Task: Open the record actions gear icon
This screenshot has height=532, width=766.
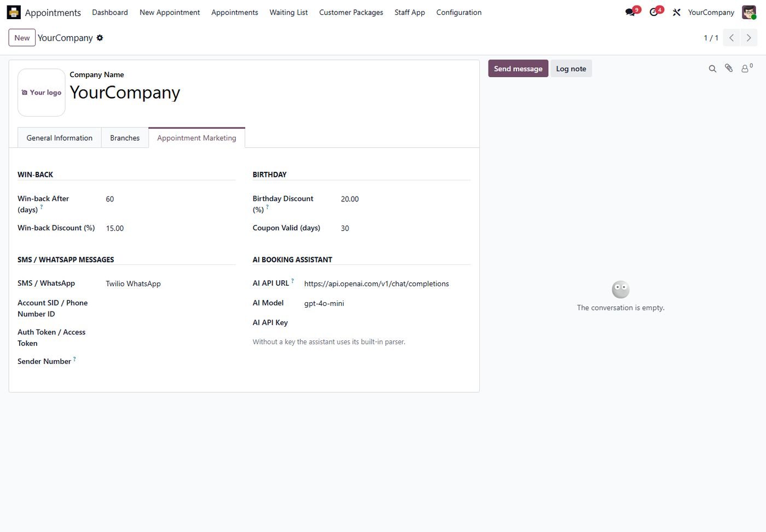Action: 100,38
